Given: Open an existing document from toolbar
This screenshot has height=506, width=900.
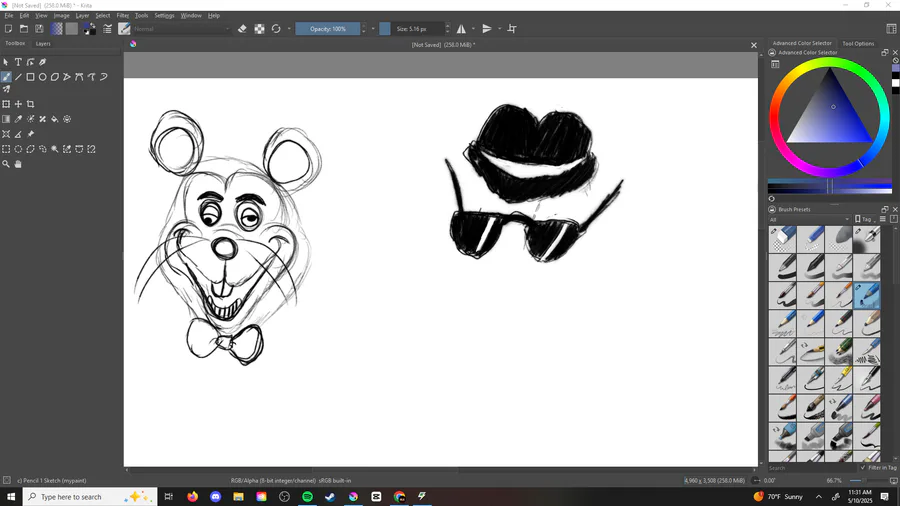Looking at the screenshot, I should coord(24,29).
